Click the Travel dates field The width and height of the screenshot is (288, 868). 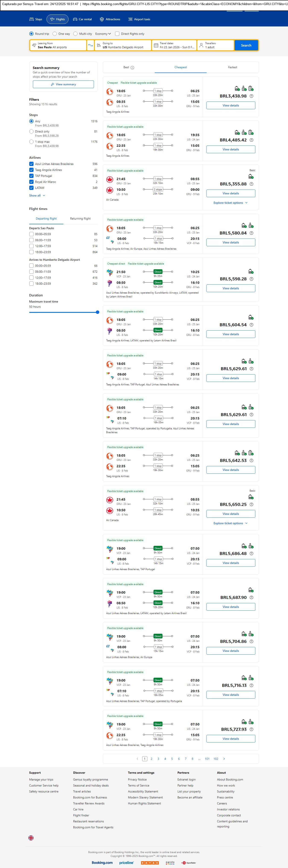coord(174,45)
